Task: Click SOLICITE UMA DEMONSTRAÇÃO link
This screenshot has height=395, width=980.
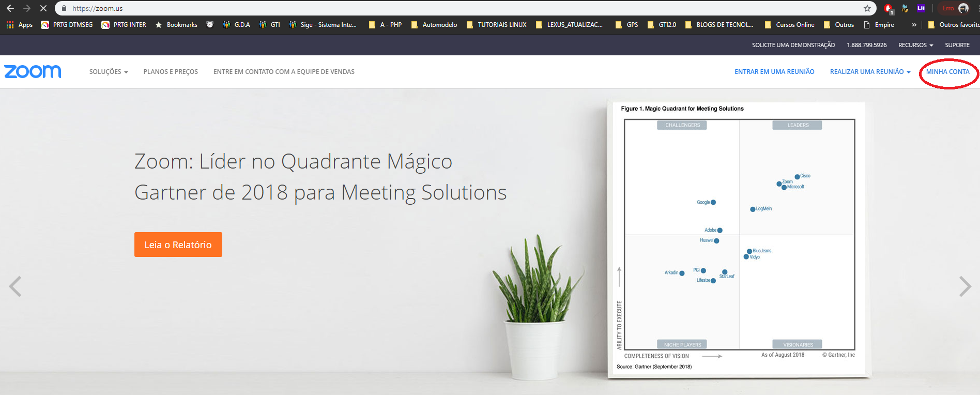Action: (x=793, y=45)
